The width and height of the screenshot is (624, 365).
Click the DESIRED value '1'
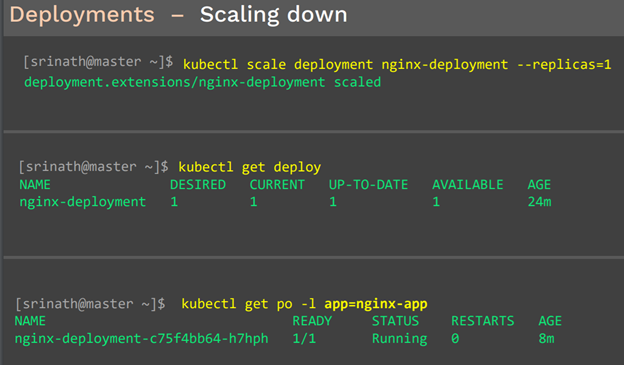point(174,202)
